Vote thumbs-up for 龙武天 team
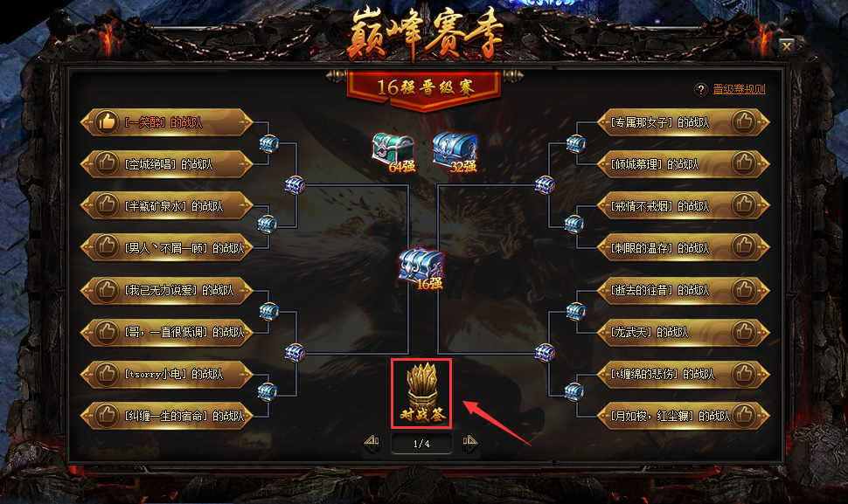 pyautogui.click(x=744, y=332)
